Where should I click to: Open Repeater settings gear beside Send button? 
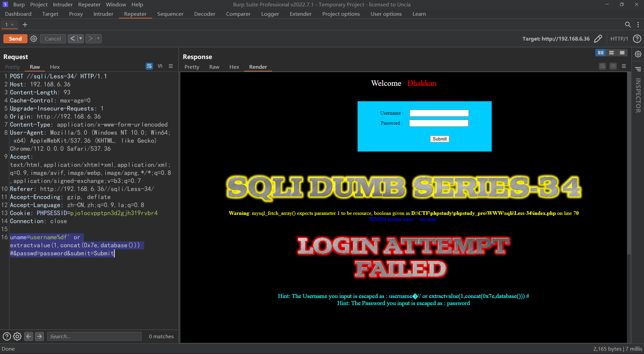[34, 39]
